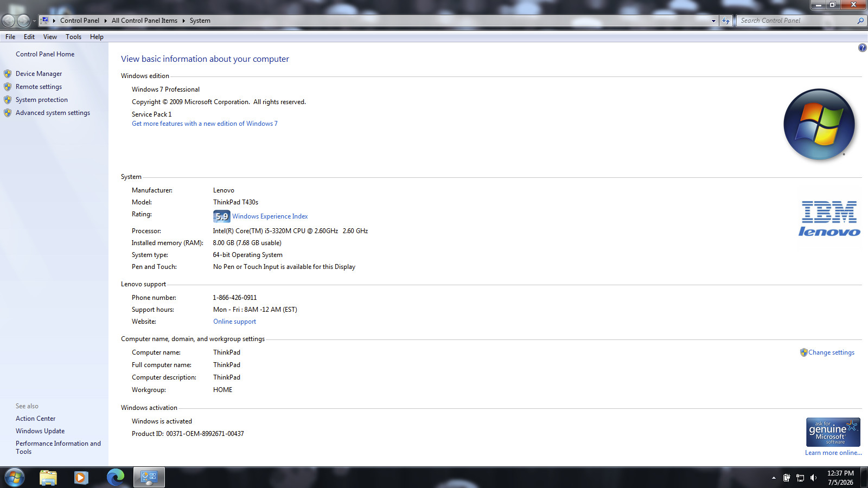
Task: Click the Windows logo orb image
Action: point(819,124)
